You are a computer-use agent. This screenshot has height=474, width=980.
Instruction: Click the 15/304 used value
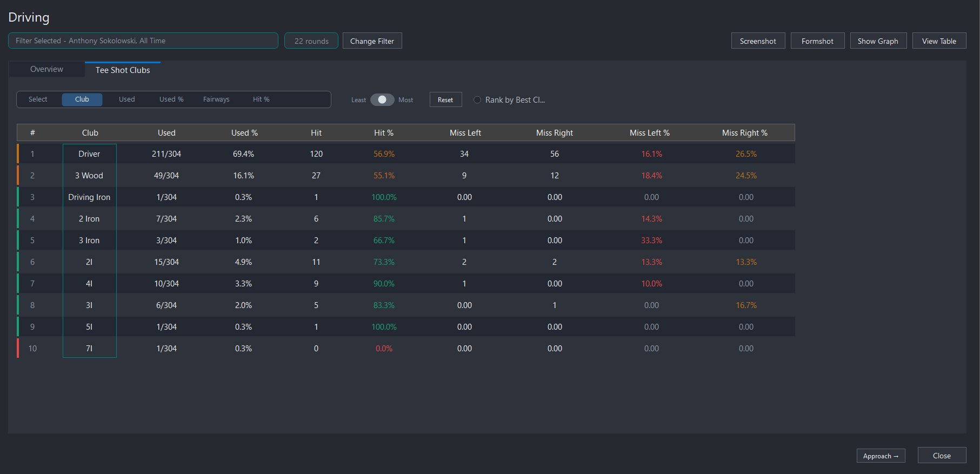[x=166, y=262]
